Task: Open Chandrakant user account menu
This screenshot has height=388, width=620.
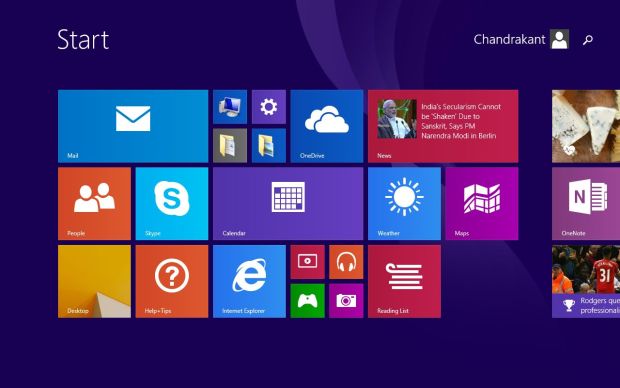Action: click(x=521, y=39)
